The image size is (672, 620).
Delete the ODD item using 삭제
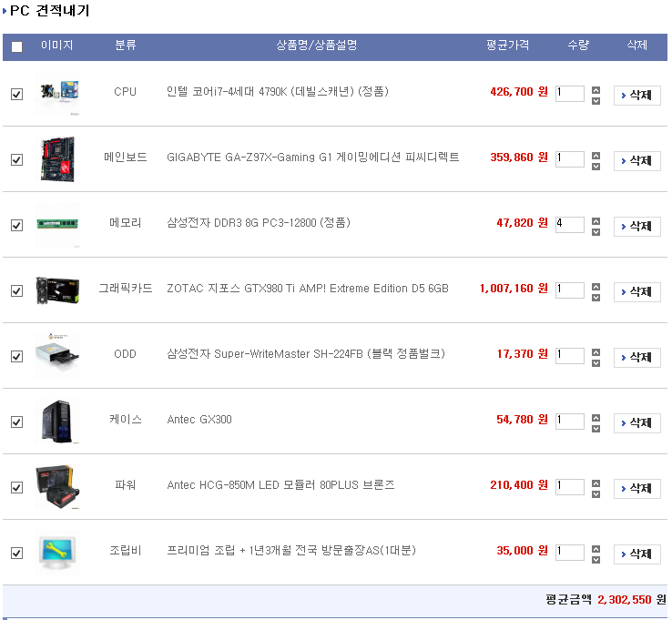(x=636, y=358)
